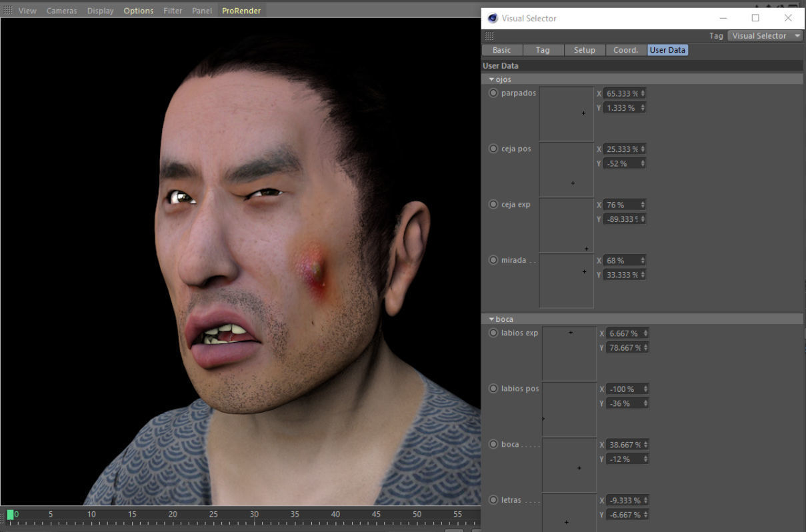Screen dimensions: 806x532
Task: Click inside the parpados 2D pad
Action: pyautogui.click(x=567, y=114)
